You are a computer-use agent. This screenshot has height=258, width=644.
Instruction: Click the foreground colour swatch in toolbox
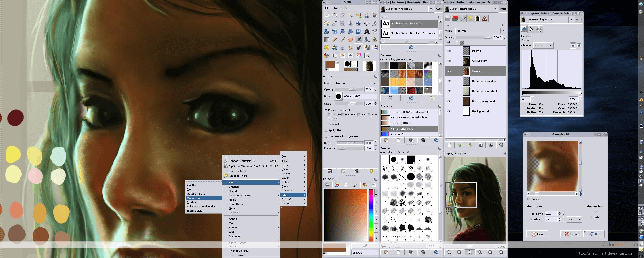point(329,64)
